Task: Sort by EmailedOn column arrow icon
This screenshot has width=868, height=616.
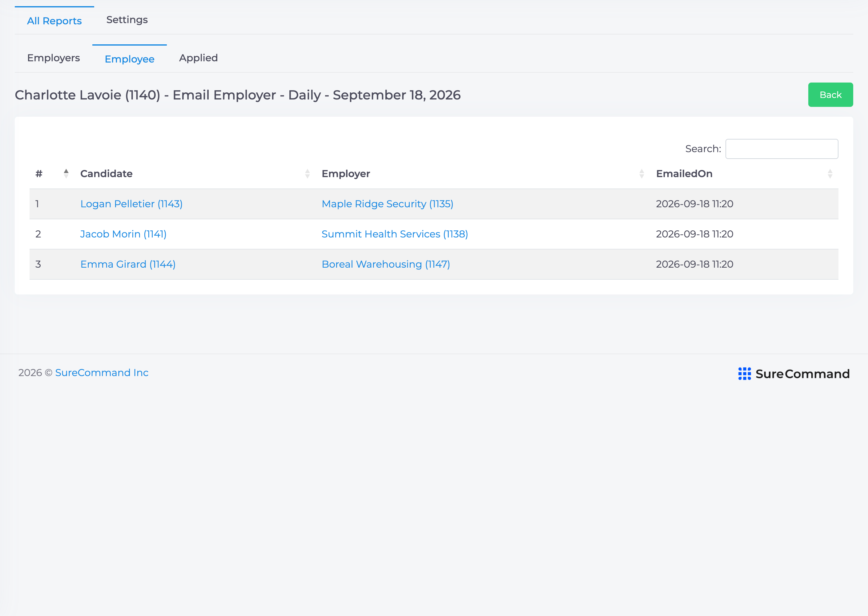Action: pos(830,174)
